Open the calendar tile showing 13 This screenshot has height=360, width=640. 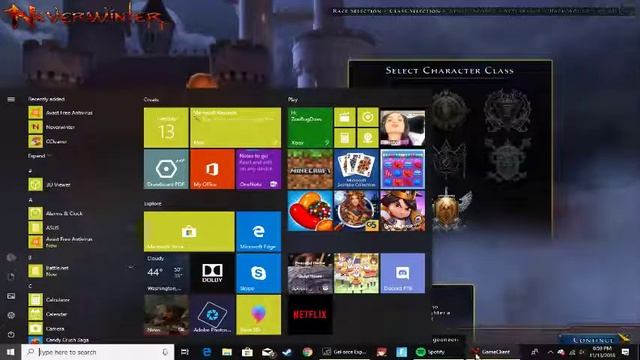(166, 127)
